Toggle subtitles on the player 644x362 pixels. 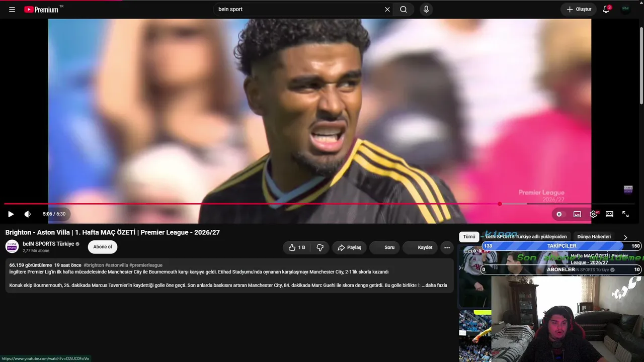coord(577,214)
